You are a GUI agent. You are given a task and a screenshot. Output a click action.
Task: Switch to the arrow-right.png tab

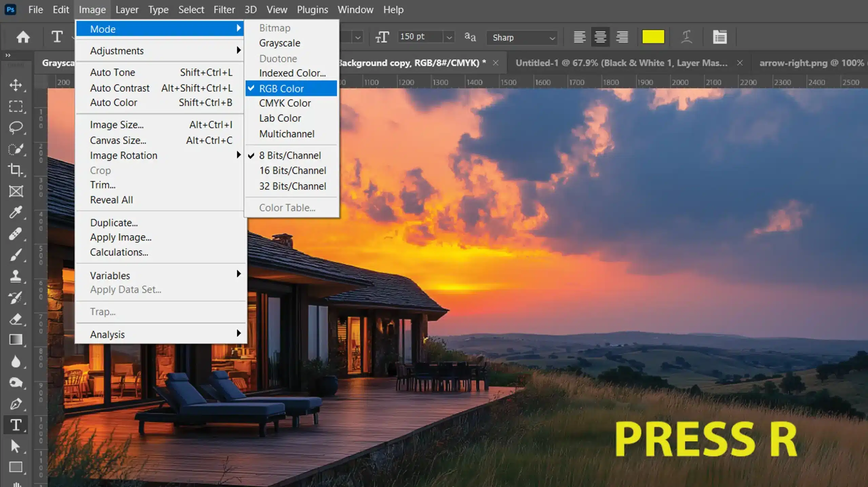tap(812, 63)
